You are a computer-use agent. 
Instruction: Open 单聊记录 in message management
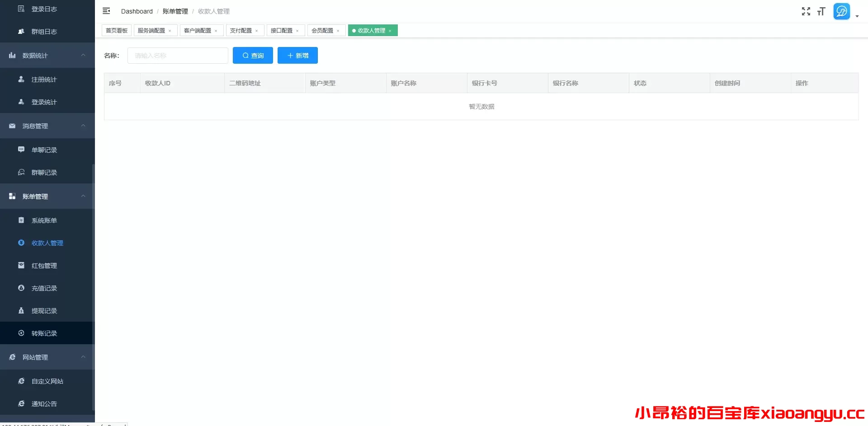click(44, 150)
